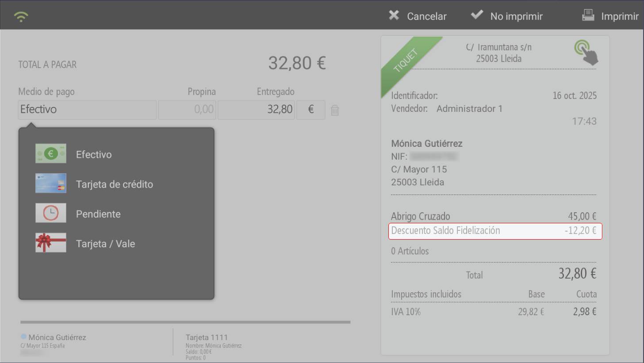Image resolution: width=644 pixels, height=363 pixels.
Task: Open the euro currency selector
Action: coord(311,110)
